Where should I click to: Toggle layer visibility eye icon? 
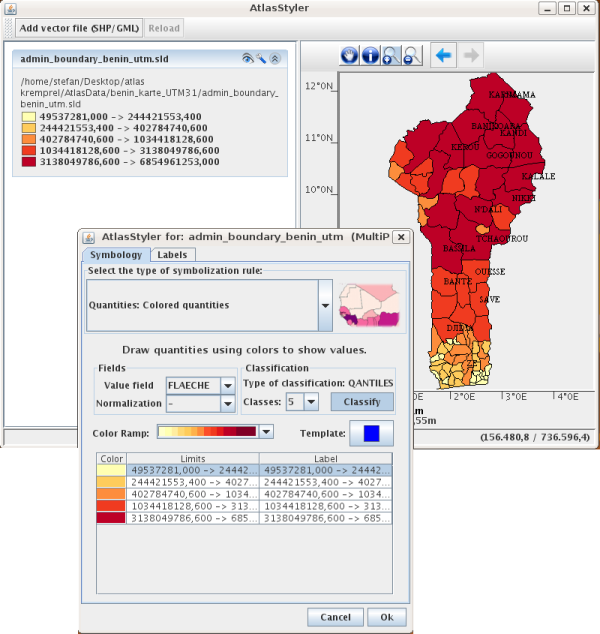247,59
